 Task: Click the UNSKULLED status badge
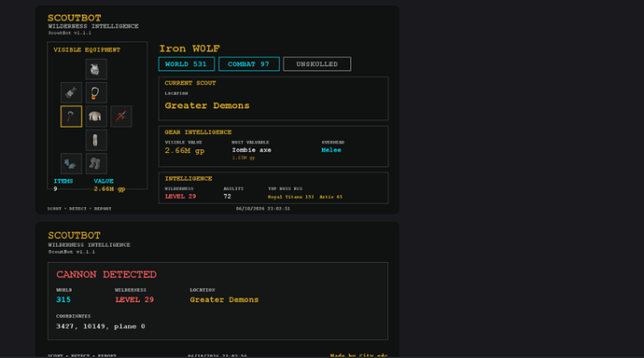tap(317, 64)
